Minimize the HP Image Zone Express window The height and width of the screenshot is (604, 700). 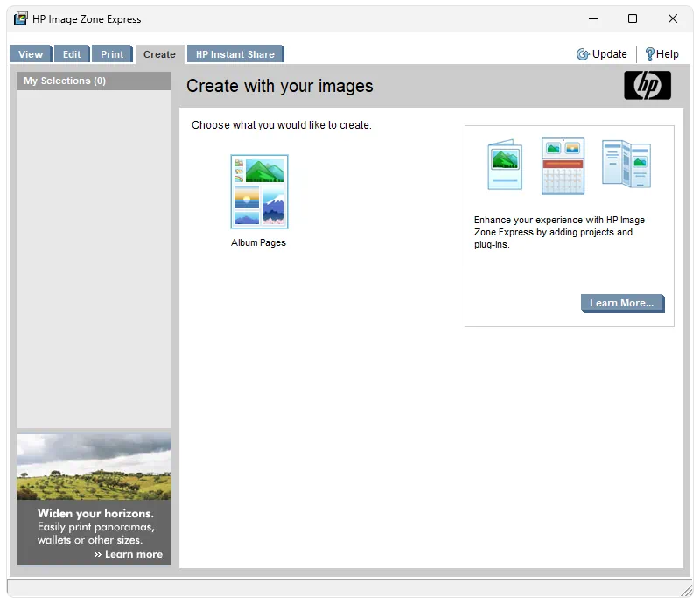pos(593,18)
